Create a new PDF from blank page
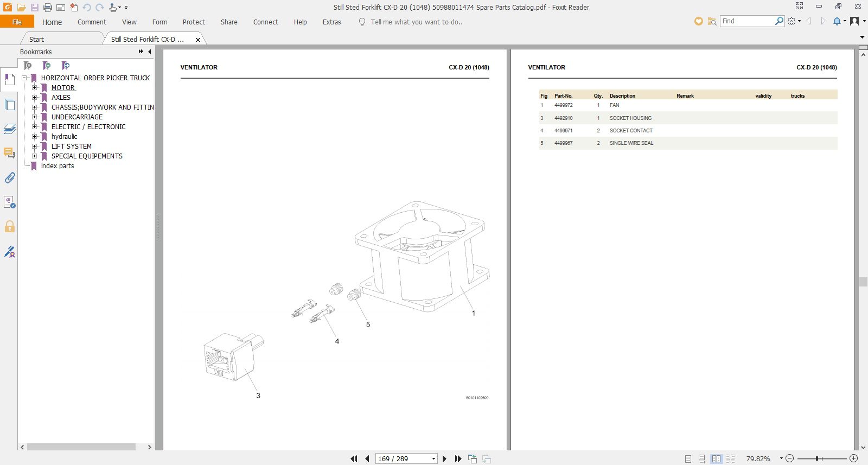This screenshot has width=868, height=465. point(73,8)
